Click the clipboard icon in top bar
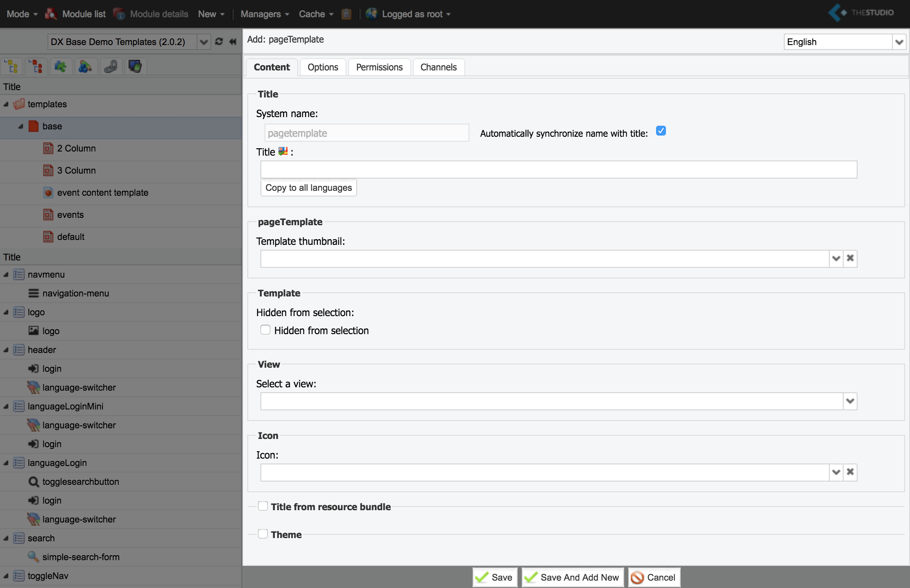Image resolution: width=910 pixels, height=588 pixels. [x=346, y=14]
